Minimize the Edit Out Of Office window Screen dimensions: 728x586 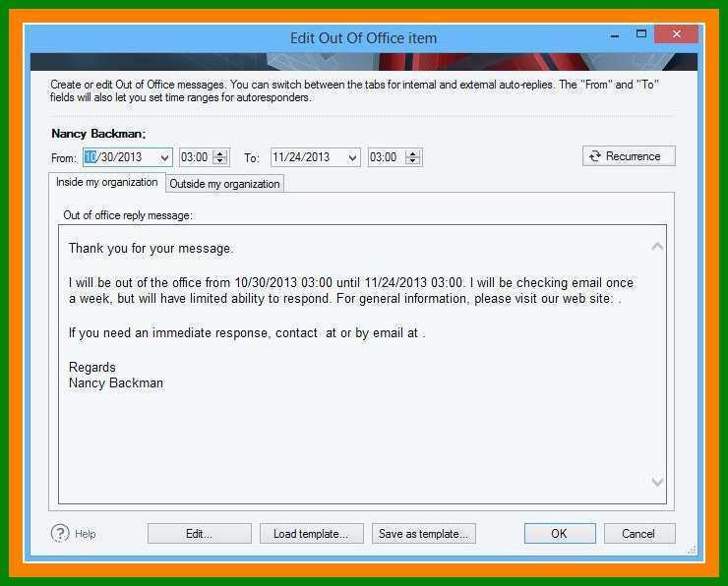[615, 34]
